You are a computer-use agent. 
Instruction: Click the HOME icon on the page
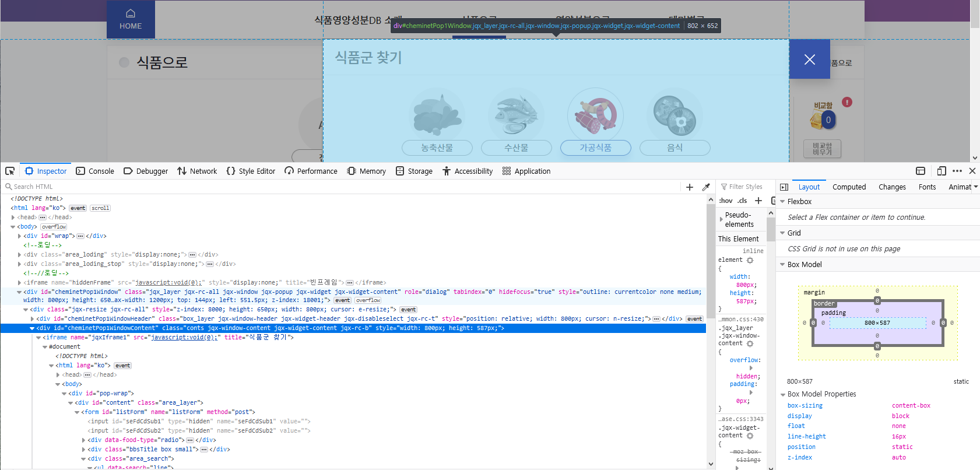(131, 13)
